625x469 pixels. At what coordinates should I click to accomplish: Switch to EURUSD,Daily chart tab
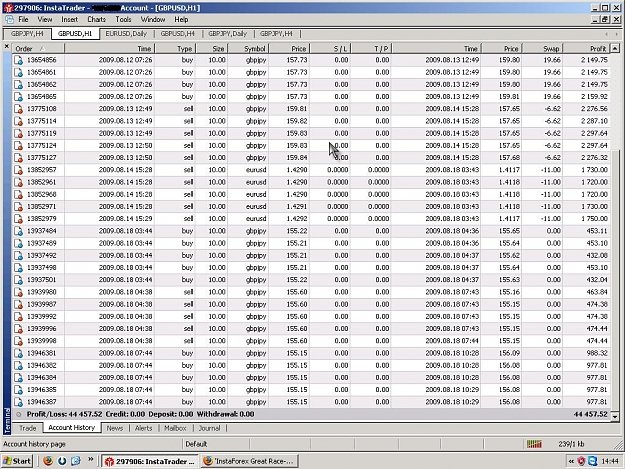126,34
